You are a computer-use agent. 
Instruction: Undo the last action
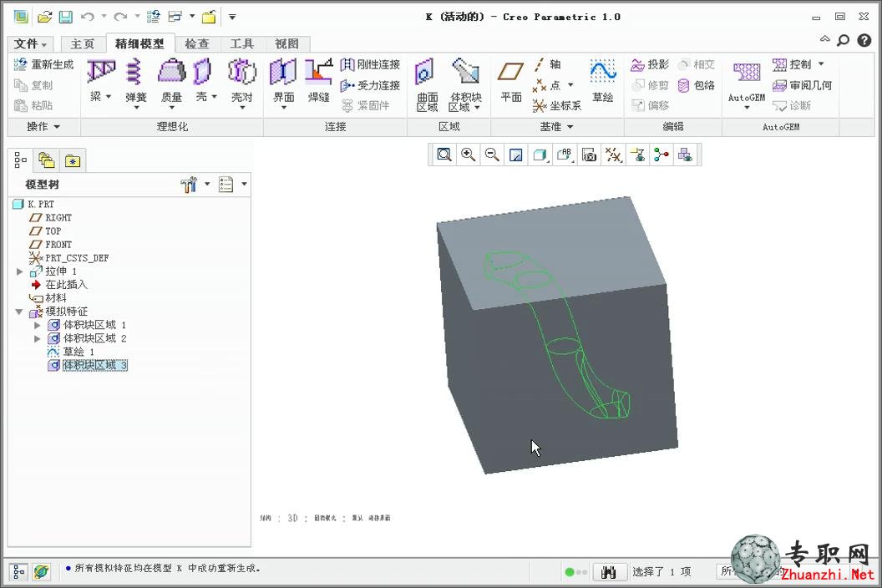click(x=88, y=17)
